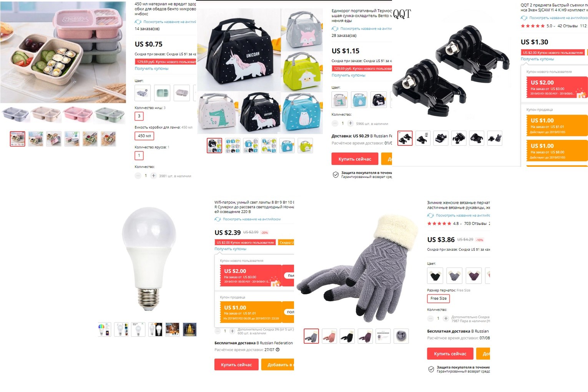
Task: Decrease the lunch box quantity with the minus button
Action: coord(138,176)
